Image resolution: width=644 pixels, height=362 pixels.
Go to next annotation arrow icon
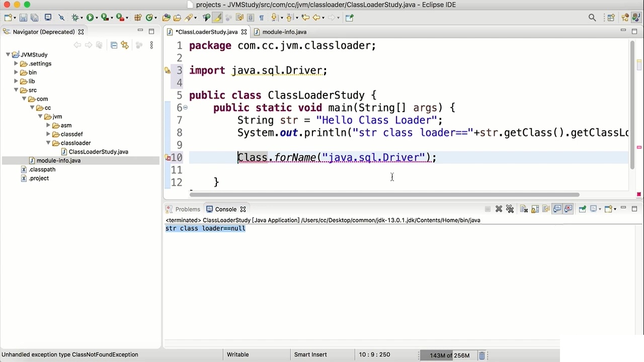click(273, 18)
